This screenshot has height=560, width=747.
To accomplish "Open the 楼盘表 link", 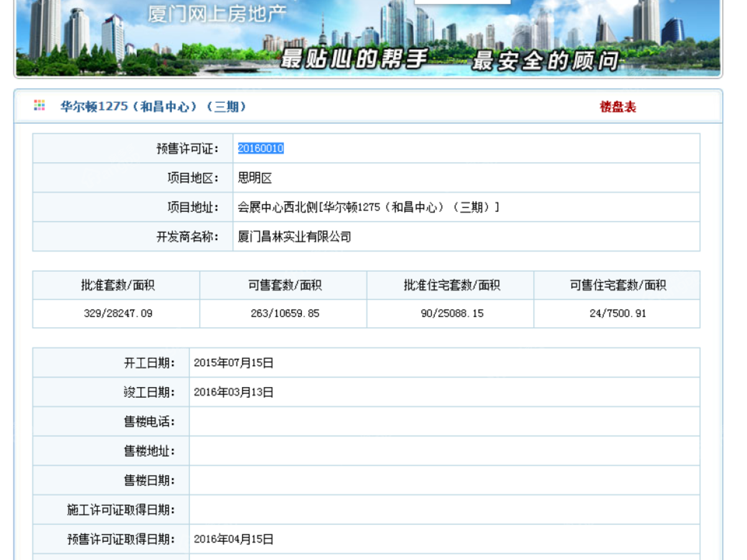I will [x=618, y=107].
